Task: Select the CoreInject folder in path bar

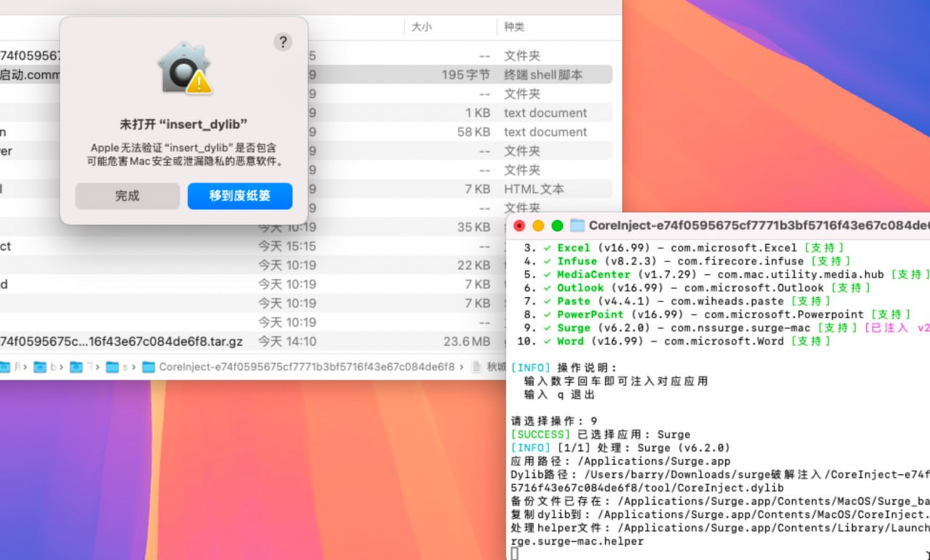Action: tap(298, 367)
